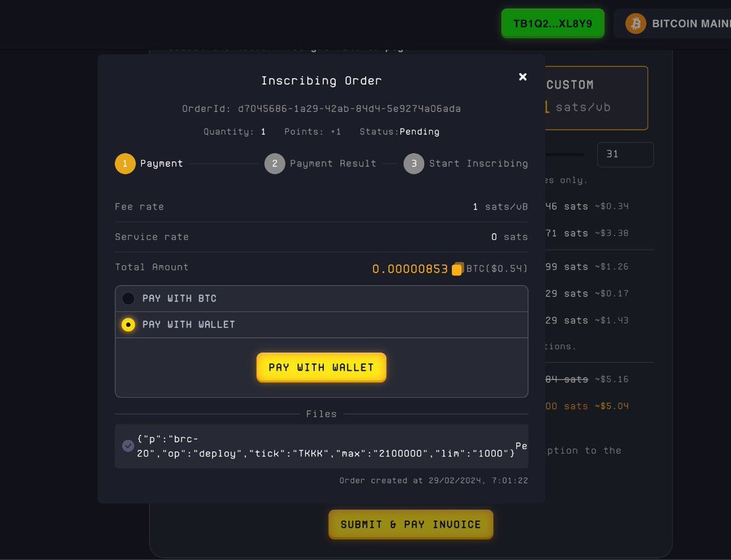The width and height of the screenshot is (731, 560).
Task: Copy the total amount using copy icon
Action: (x=457, y=269)
